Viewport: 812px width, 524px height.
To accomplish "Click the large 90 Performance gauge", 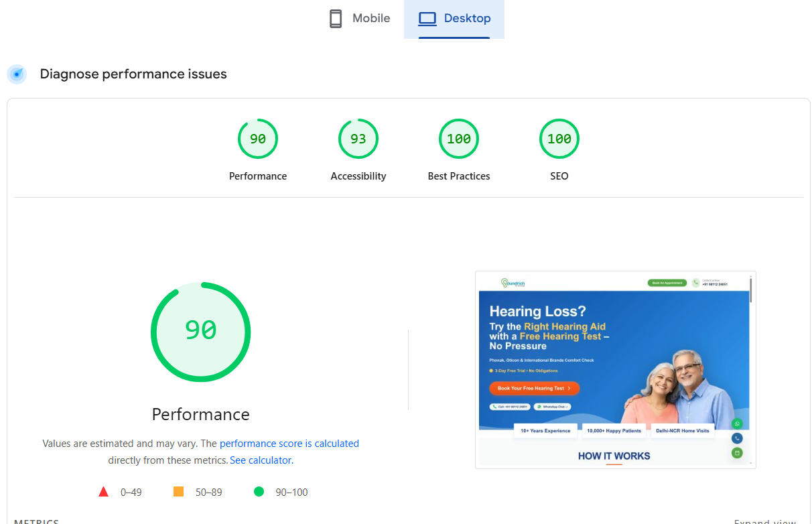I will click(x=201, y=332).
